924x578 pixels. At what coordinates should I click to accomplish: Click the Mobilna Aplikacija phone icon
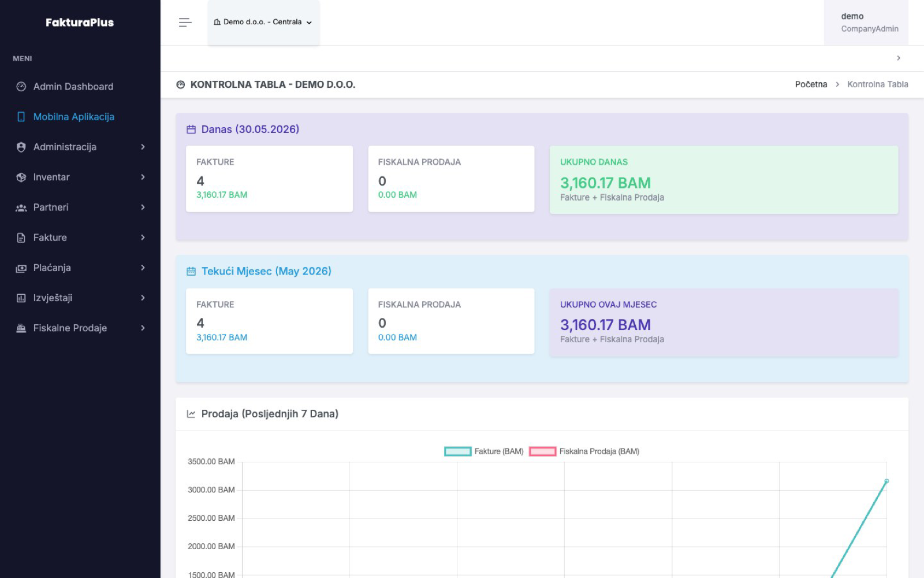click(21, 117)
